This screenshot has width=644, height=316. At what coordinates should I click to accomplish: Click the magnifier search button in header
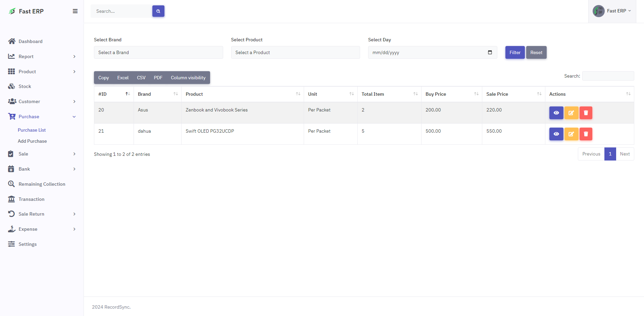(158, 11)
